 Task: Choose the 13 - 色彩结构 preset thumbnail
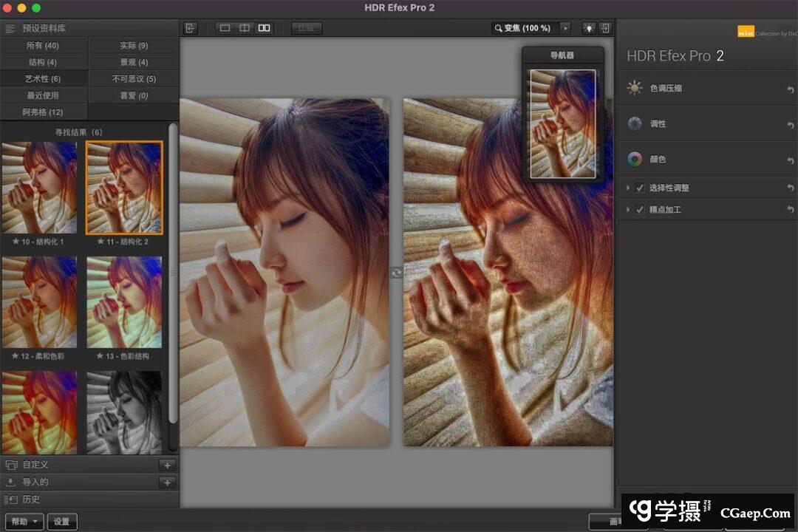(x=124, y=303)
